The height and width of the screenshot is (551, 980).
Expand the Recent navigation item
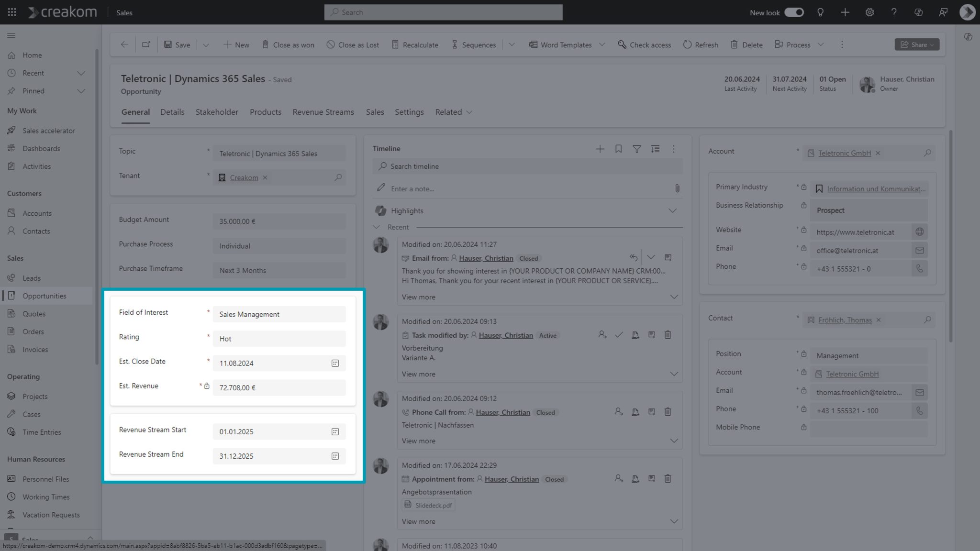click(81, 73)
